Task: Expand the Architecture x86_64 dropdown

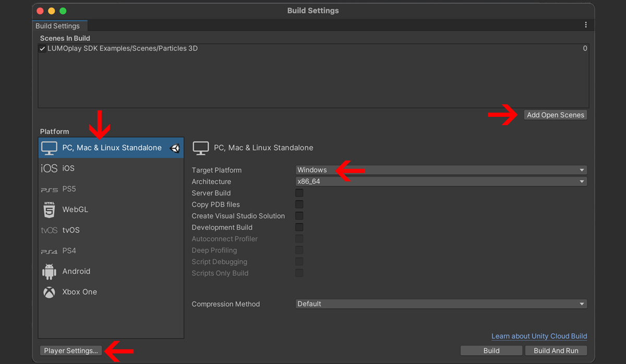Action: (x=441, y=181)
